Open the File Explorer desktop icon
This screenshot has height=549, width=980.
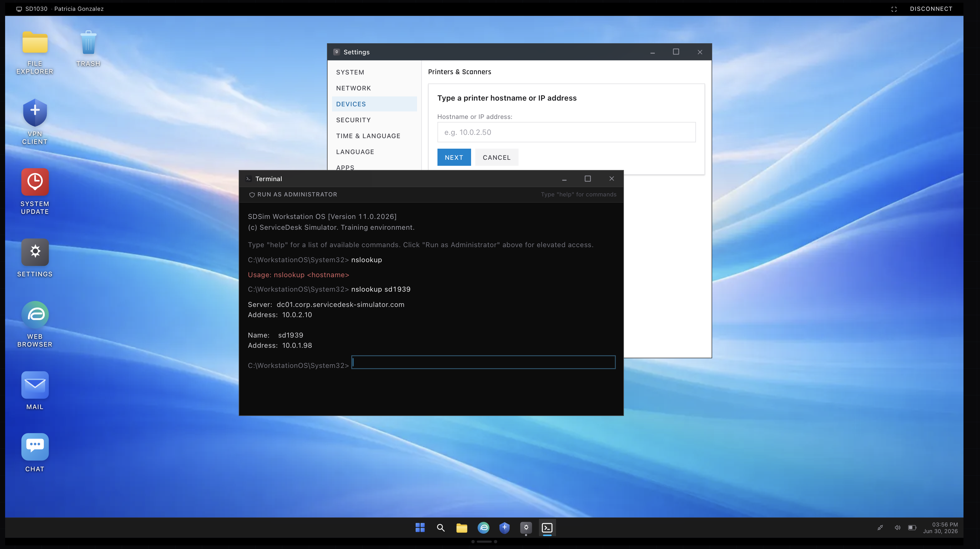(35, 53)
